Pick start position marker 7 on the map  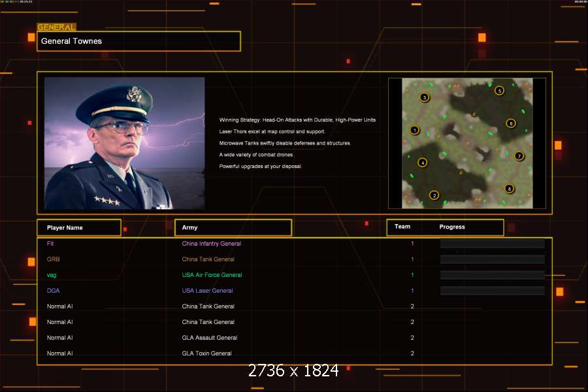click(519, 155)
